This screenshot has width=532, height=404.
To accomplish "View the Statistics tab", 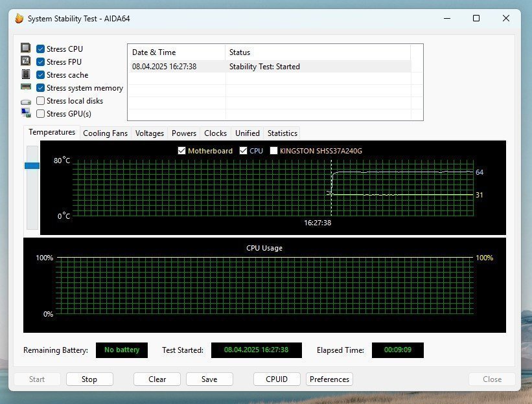I will [283, 133].
